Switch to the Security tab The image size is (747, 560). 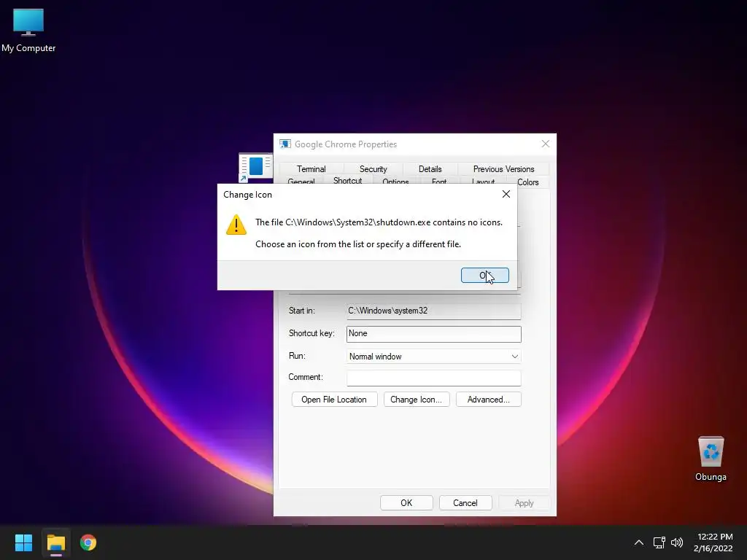tap(373, 169)
